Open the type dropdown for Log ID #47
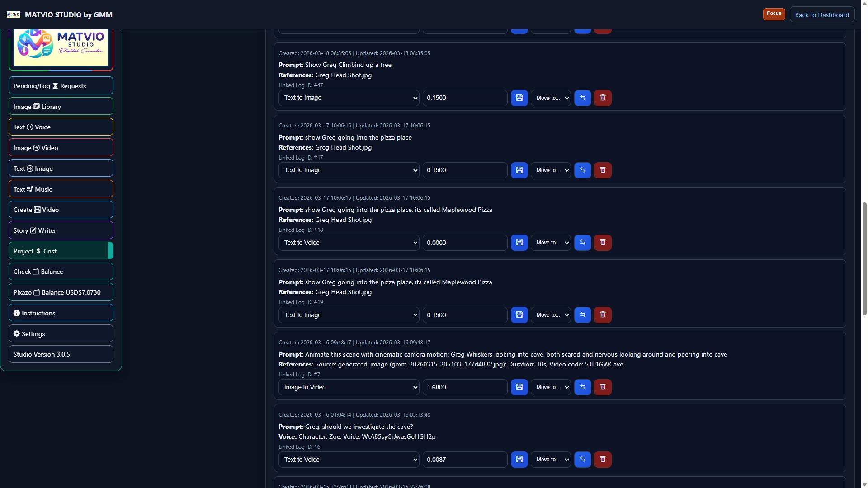Viewport: 868px width, 488px height. (349, 98)
